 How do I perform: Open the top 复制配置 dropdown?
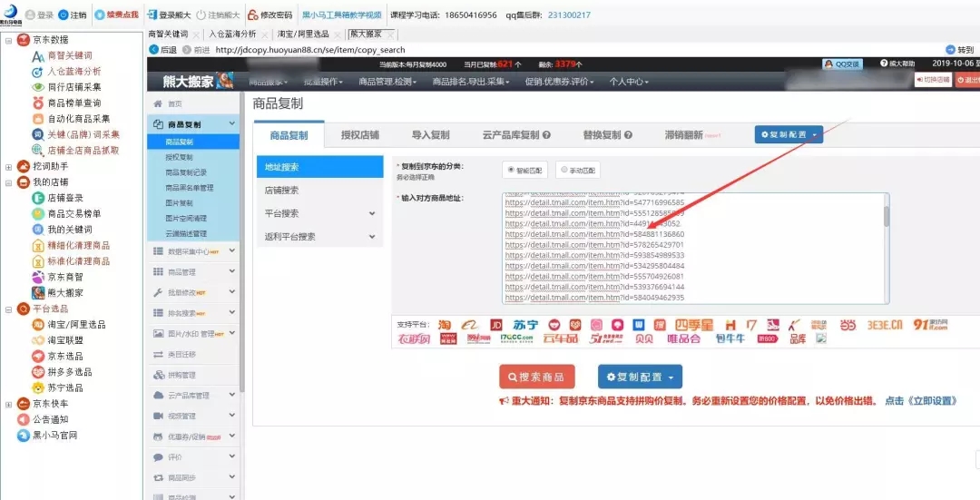789,134
